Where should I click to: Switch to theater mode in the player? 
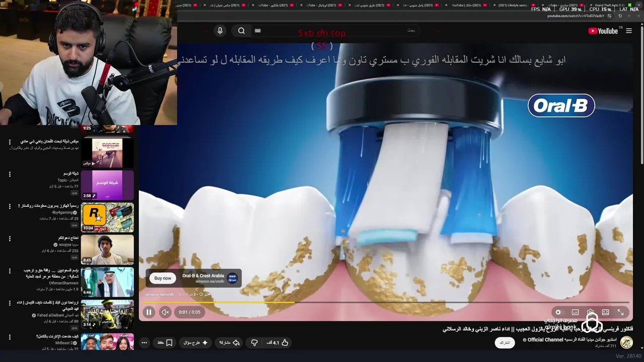605,312
